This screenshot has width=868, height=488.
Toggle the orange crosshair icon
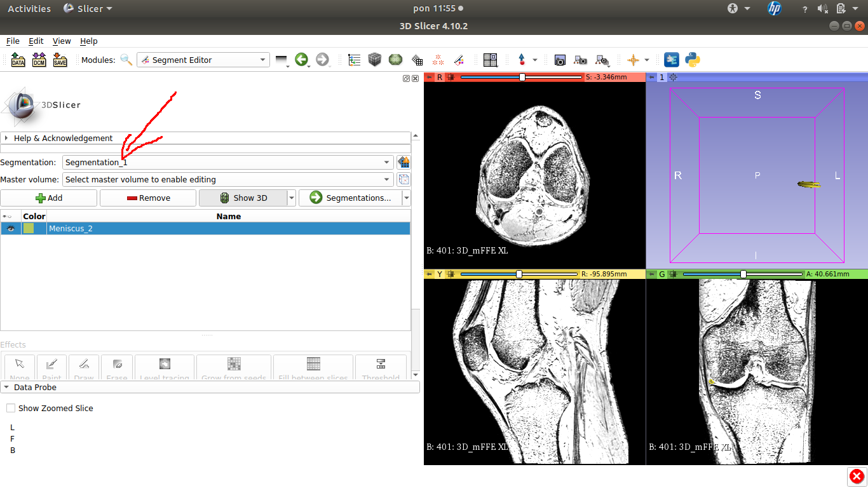click(633, 60)
